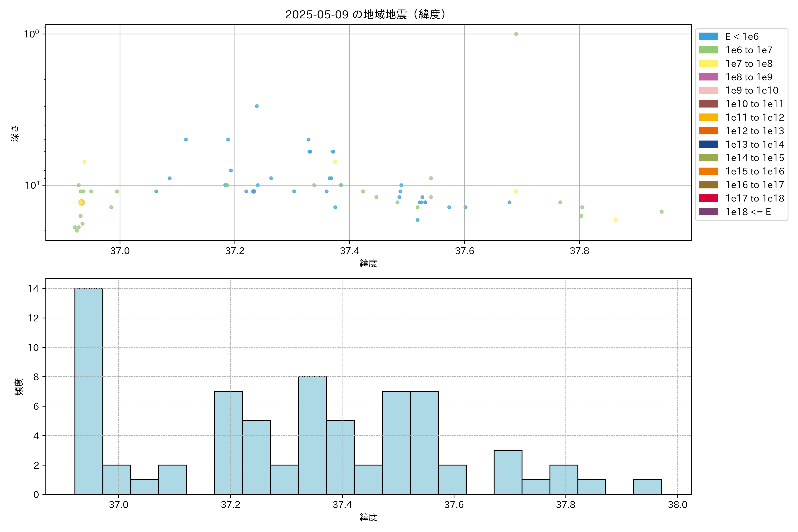
Task: Click the 頻度 y-axis label of histogram
Action: tap(19, 387)
